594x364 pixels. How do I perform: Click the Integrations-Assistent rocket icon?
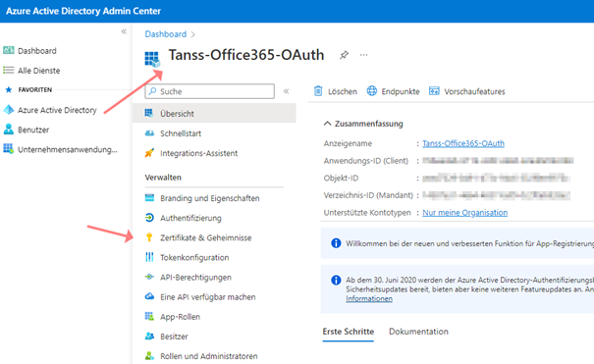(149, 153)
